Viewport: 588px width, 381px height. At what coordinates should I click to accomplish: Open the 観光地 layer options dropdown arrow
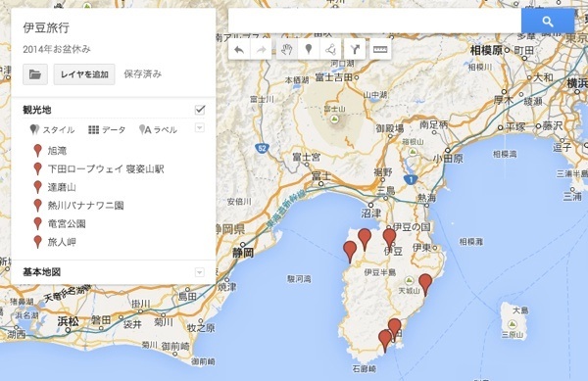[200, 127]
